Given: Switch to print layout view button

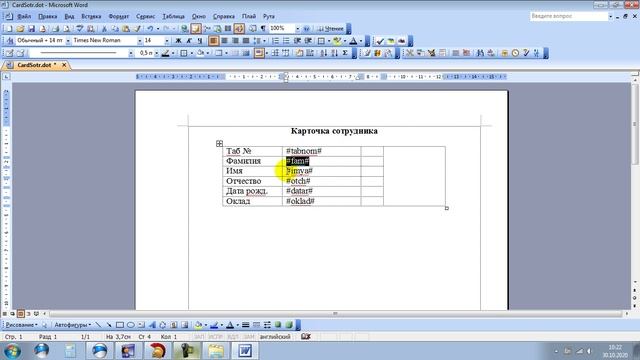Looking at the screenshot, I should coord(20,313).
